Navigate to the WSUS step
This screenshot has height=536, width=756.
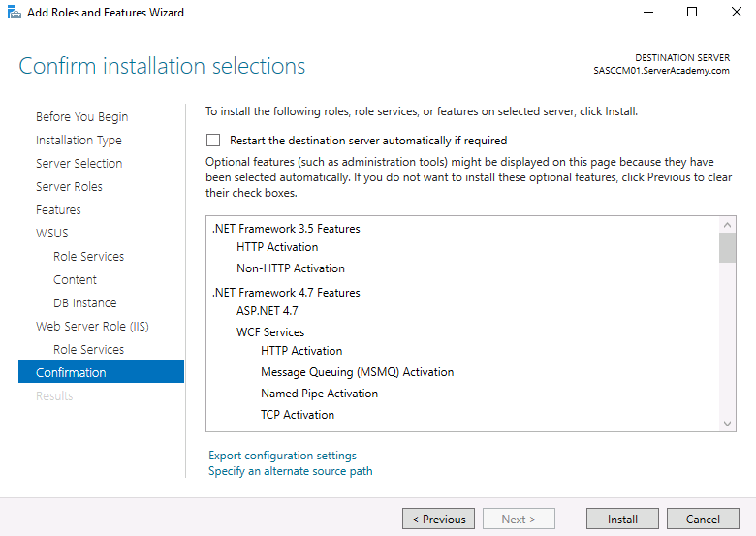tap(52, 234)
